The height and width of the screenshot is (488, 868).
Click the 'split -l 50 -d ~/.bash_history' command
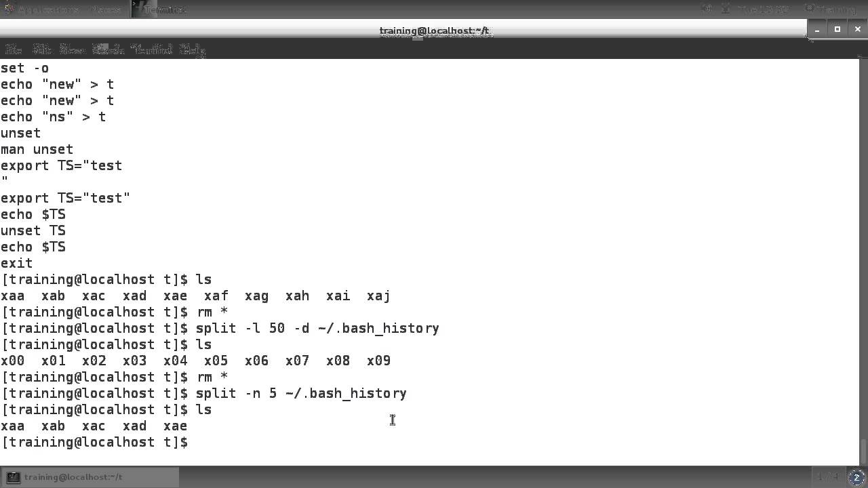pos(317,328)
